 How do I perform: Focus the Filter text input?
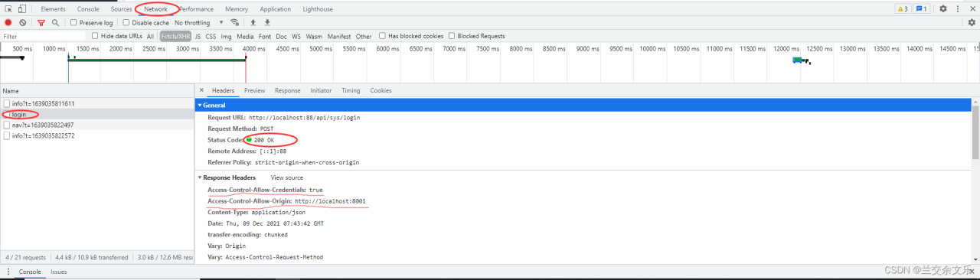click(44, 36)
